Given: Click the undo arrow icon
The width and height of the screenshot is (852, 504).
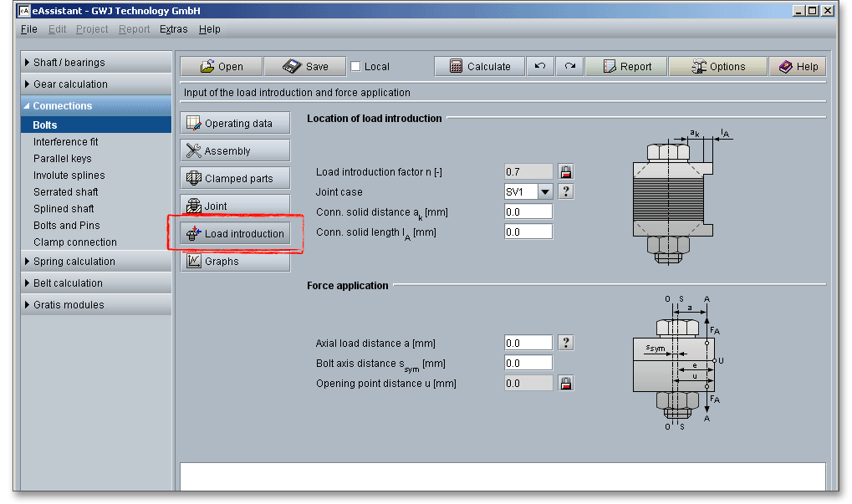Looking at the screenshot, I should click(x=539, y=67).
